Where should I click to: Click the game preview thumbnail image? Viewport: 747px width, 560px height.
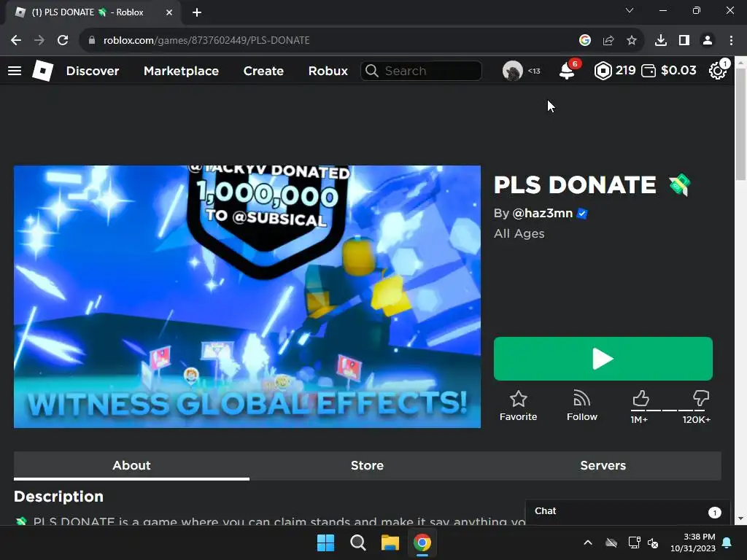tap(247, 297)
